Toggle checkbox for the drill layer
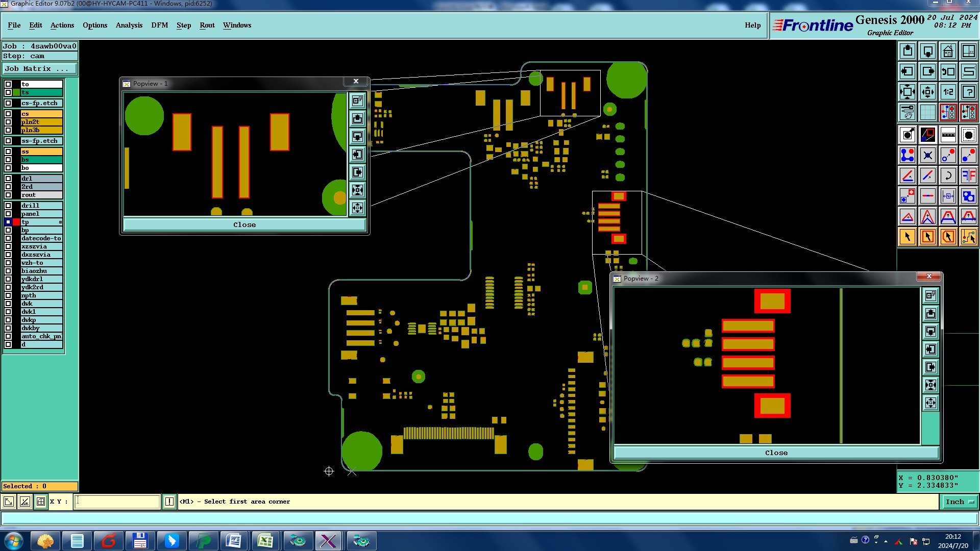The width and height of the screenshot is (980, 551). 8,206
